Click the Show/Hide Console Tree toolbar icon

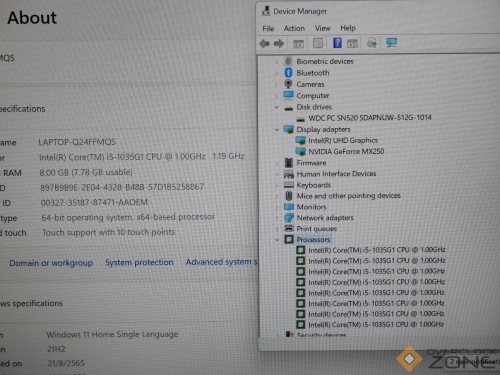coord(298,43)
